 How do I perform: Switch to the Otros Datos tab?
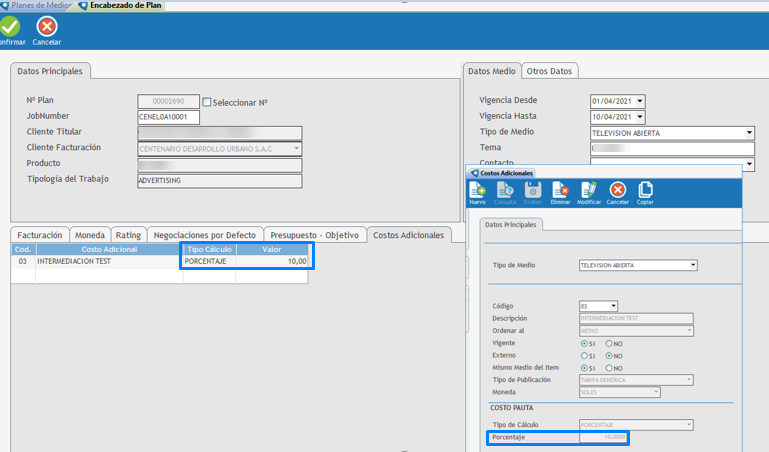tap(549, 71)
